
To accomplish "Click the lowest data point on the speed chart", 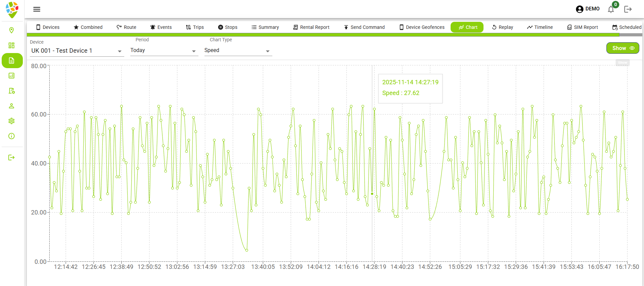I will [247, 250].
